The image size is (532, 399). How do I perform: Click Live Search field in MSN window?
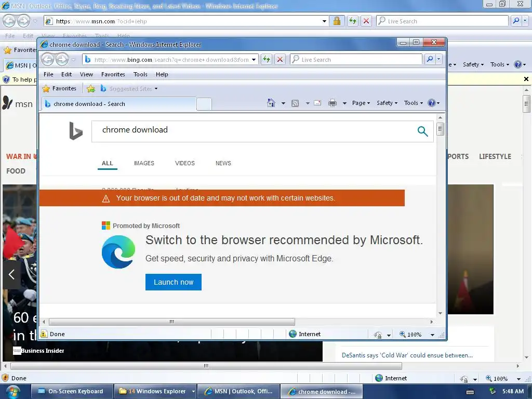(442, 21)
